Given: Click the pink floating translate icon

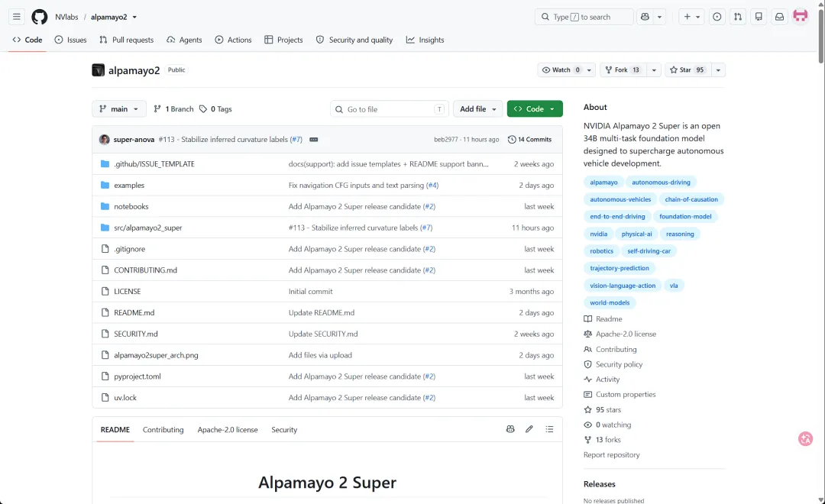Looking at the screenshot, I should tap(805, 439).
